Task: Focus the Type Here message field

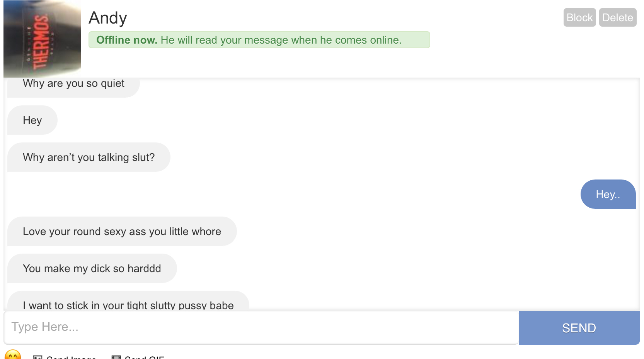Action: pyautogui.click(x=261, y=327)
